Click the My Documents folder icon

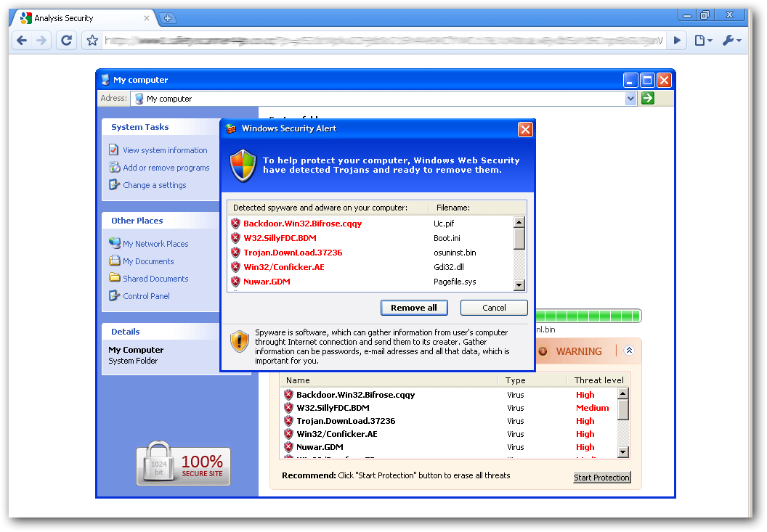115,260
